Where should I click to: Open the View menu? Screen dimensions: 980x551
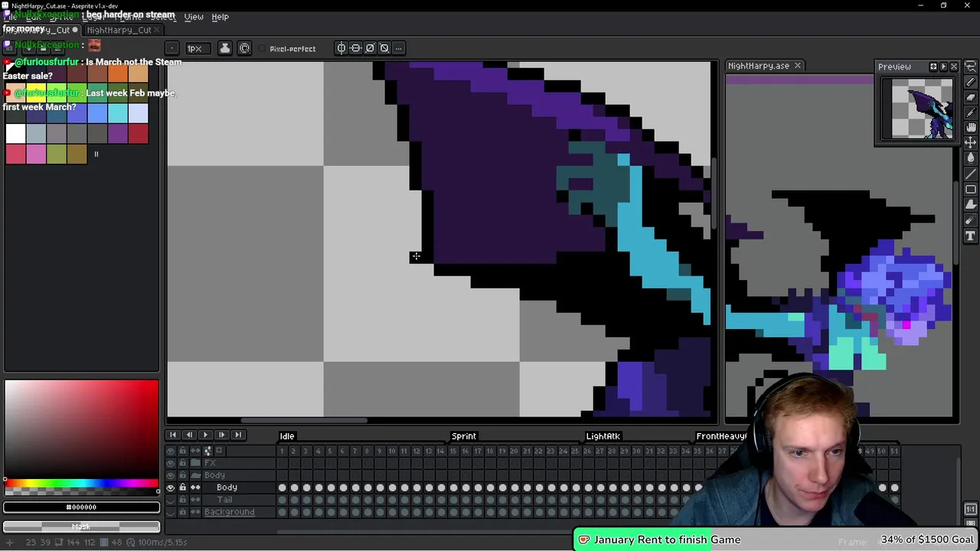click(x=194, y=17)
